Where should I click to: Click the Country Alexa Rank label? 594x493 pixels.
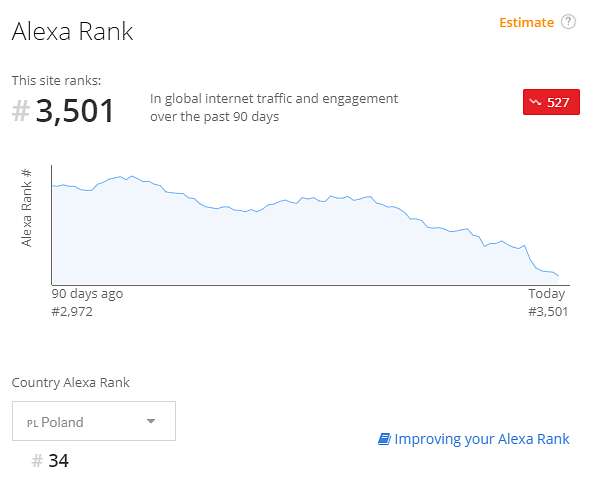70,382
